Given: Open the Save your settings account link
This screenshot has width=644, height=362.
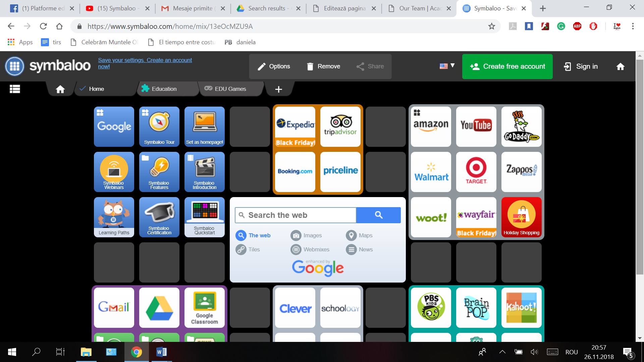Looking at the screenshot, I should pos(145,63).
